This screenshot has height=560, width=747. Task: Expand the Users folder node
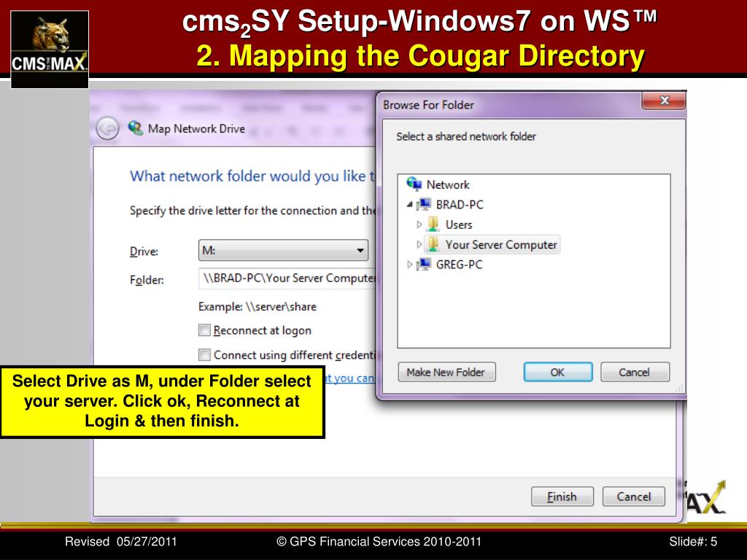[x=419, y=225]
